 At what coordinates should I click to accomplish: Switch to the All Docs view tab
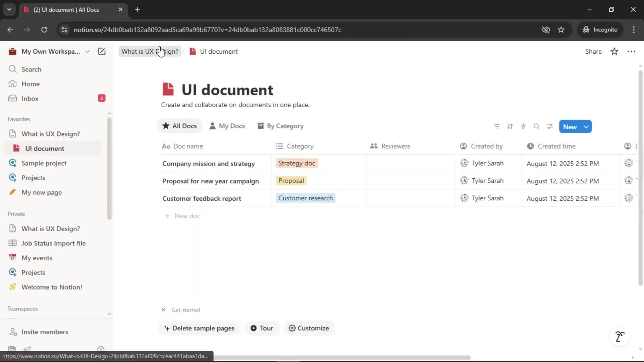click(x=179, y=126)
